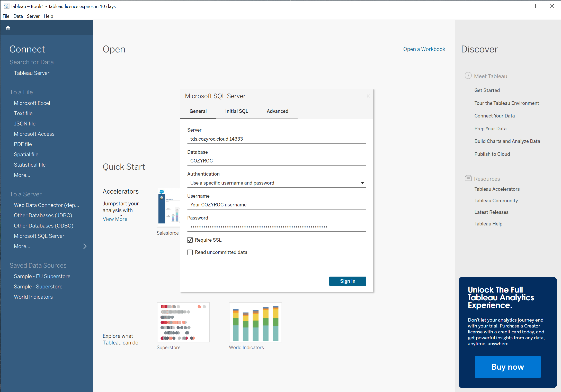Switch to the Advanced tab
The image size is (561, 392).
click(x=277, y=111)
